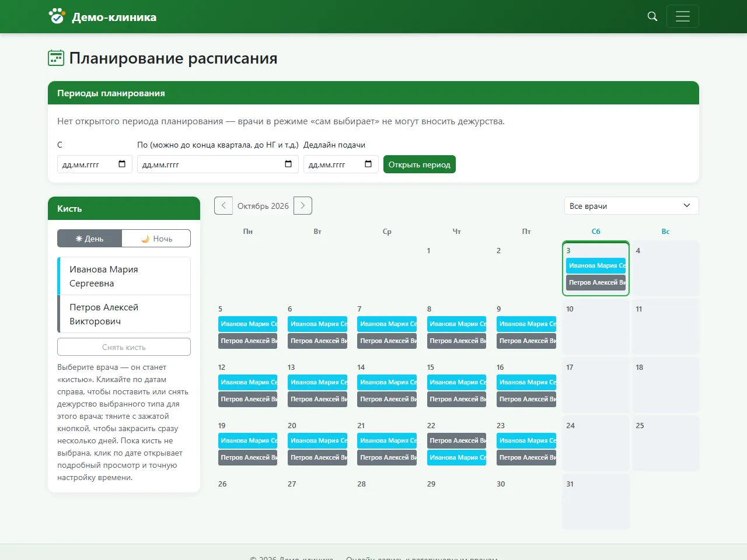Open date picker icon in the «С» field
The height and width of the screenshot is (560, 747).
[122, 164]
